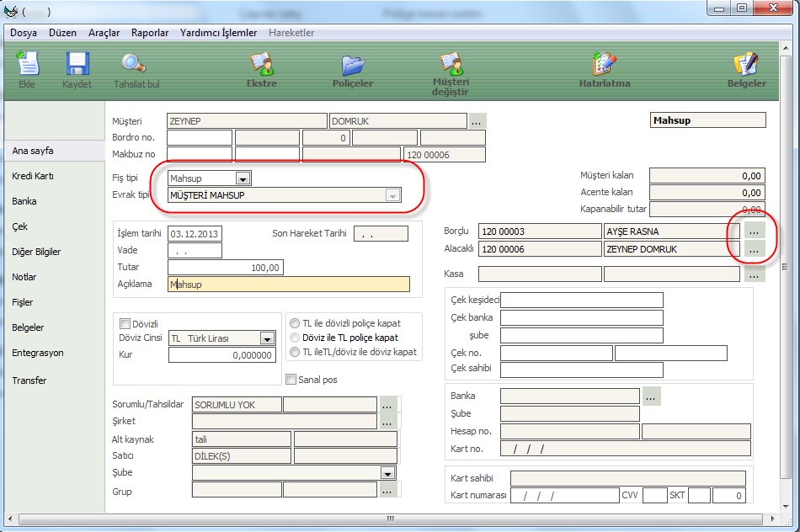Screen dimensions: 800x532
Task: Click browse button next to Borçlu
Action: click(754, 231)
